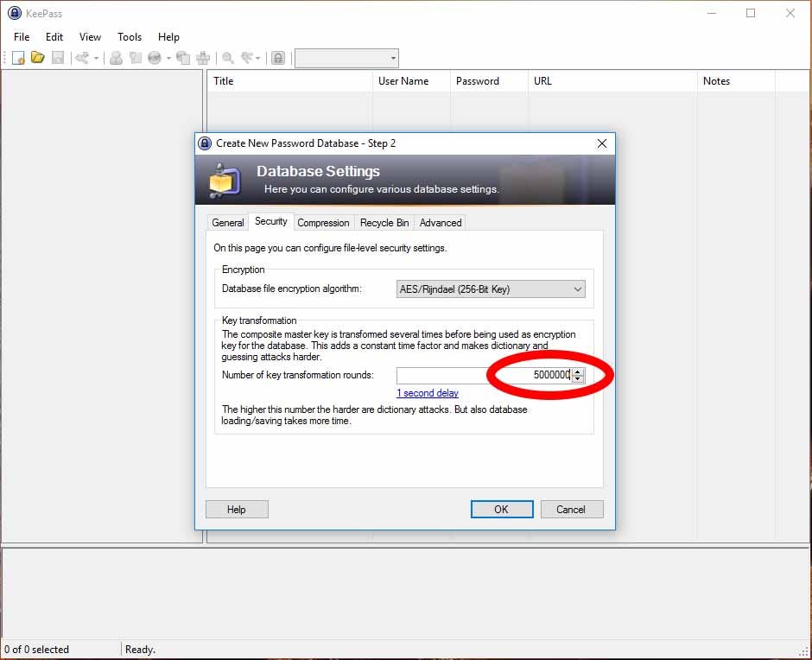Viewport: 812px width, 660px height.
Task: Click the Title column header
Action: 289,81
